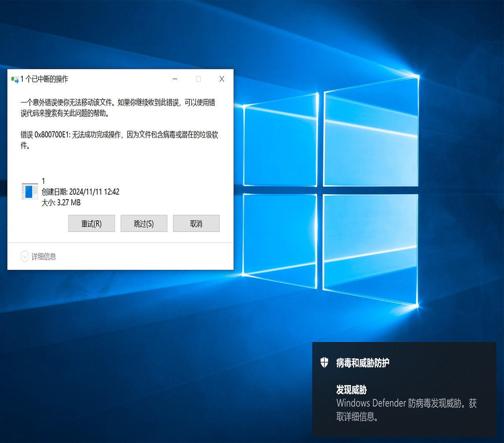Click the 创建日期 2024/11/11 12:42 text
Screen dimensions: 504x443
pyautogui.click(x=80, y=192)
